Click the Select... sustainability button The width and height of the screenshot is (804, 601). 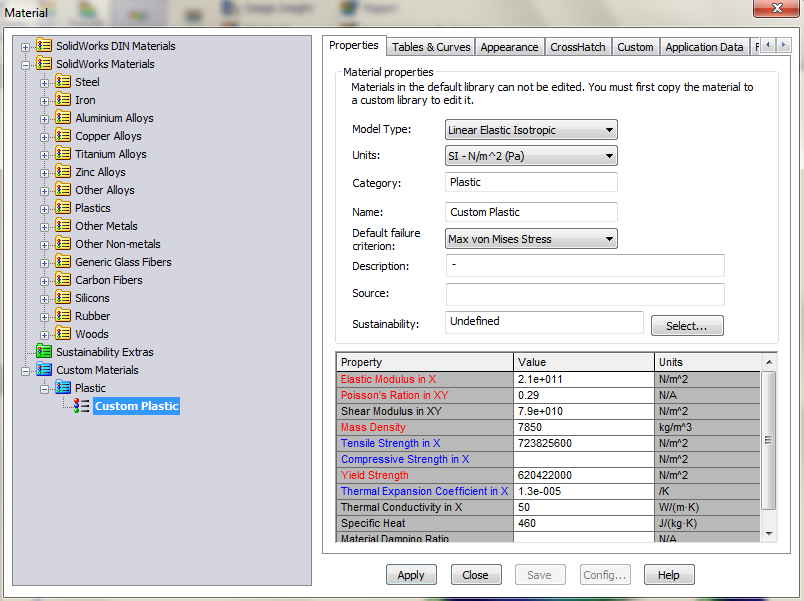pos(687,326)
